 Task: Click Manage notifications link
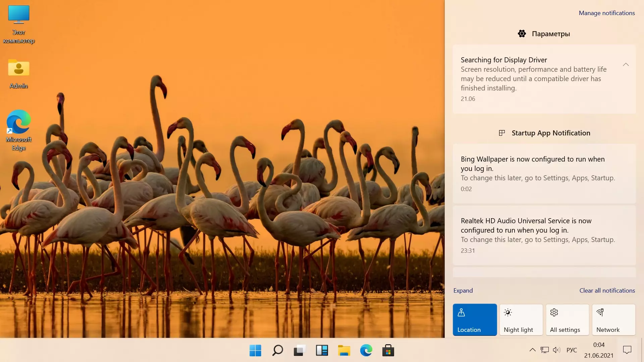coord(606,13)
